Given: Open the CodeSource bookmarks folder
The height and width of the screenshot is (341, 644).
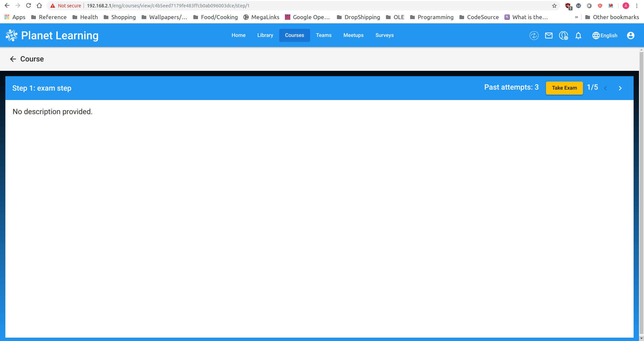Looking at the screenshot, I should 479,17.
